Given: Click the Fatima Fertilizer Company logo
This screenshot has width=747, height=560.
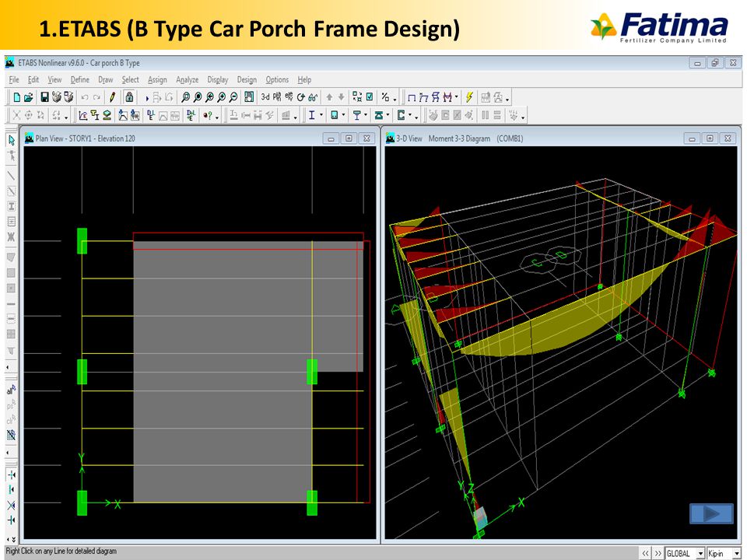Looking at the screenshot, I should coord(659,28).
